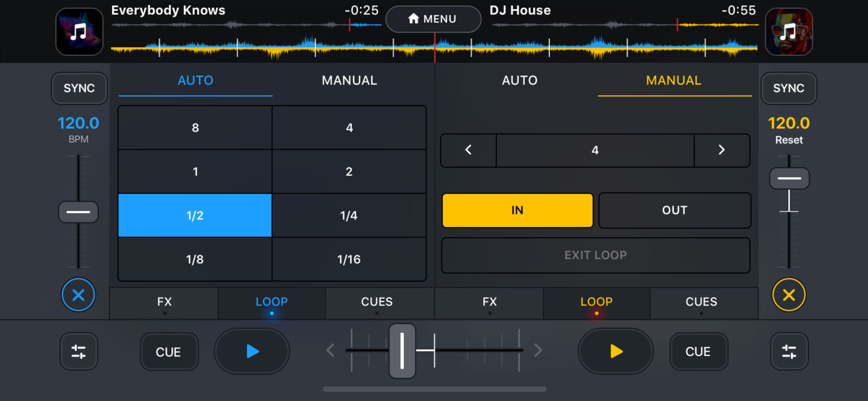868x401 pixels.
Task: Toggle SYNC on the right deck
Action: 789,88
